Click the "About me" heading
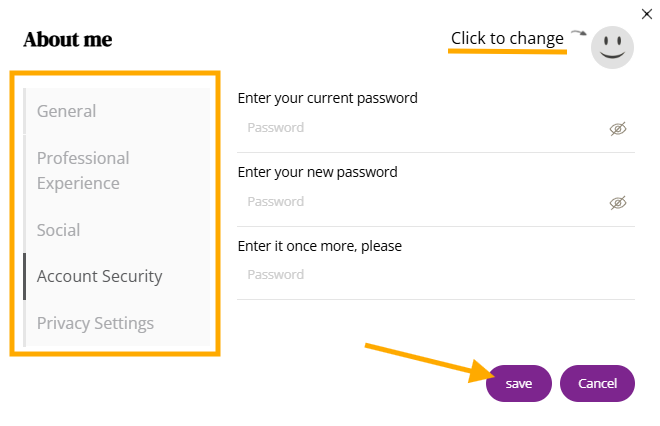Viewport: 660px width, 426px height. (68, 40)
